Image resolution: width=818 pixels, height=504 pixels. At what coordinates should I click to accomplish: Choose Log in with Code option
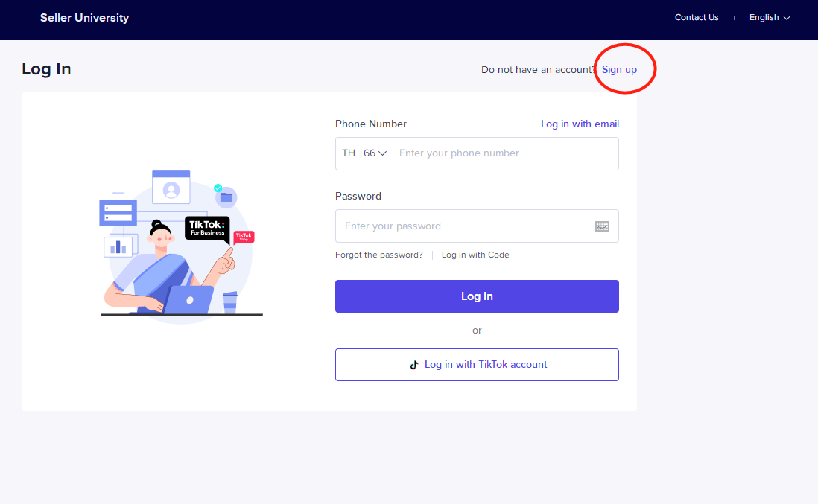pyautogui.click(x=475, y=255)
